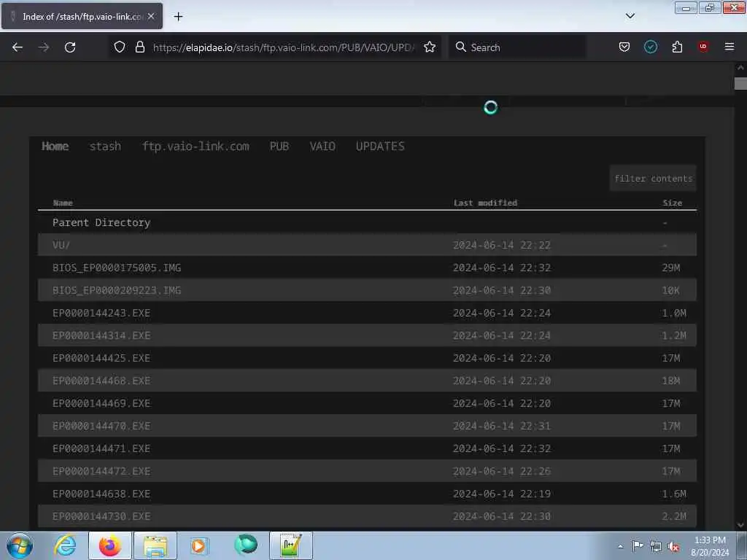The height and width of the screenshot is (560, 747).
Task: Click the scrollbar up arrow
Action: 740,68
